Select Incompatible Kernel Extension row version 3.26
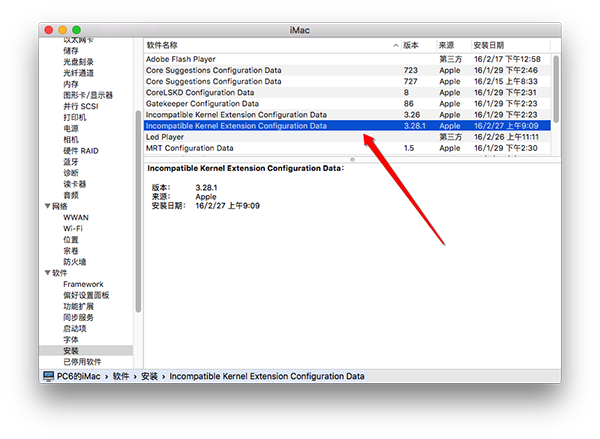Screen dimensions: 600x439 [x=347, y=114]
